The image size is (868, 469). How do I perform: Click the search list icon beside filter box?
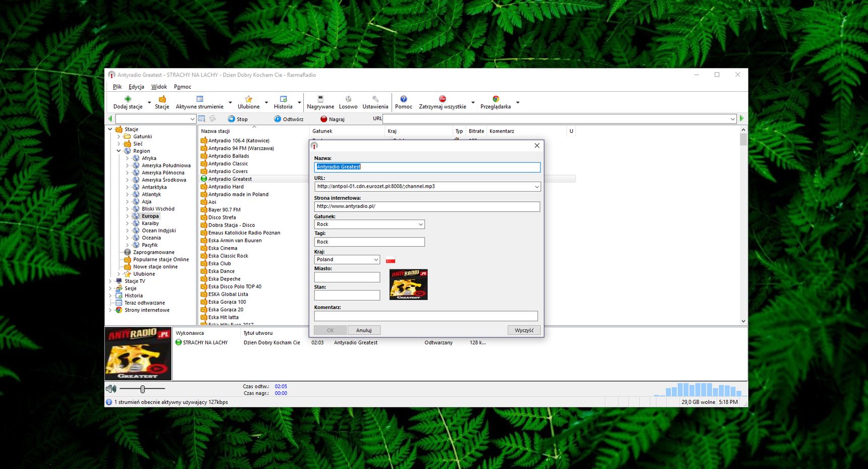(201, 119)
